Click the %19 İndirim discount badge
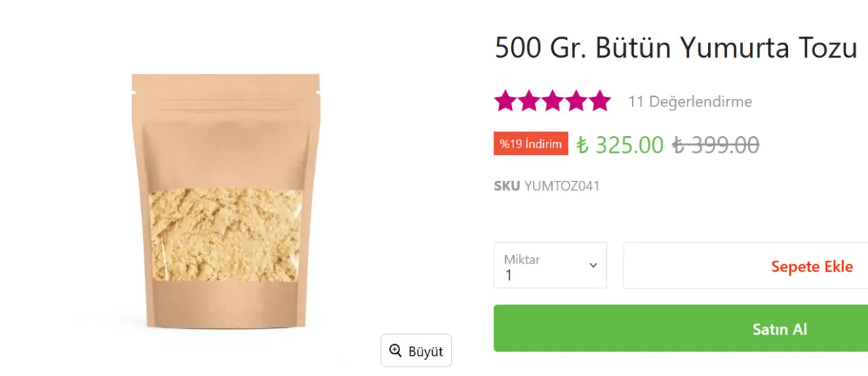868x376 pixels. (x=531, y=144)
